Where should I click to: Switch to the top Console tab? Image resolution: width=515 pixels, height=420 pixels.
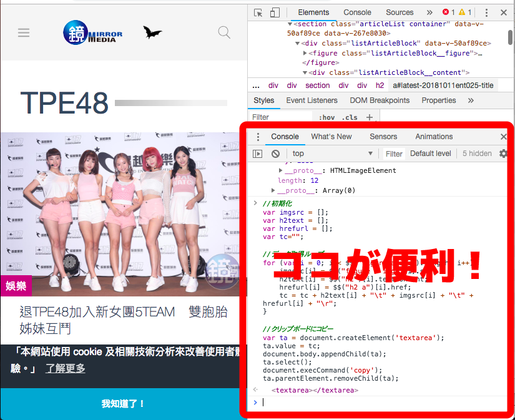[x=357, y=12]
